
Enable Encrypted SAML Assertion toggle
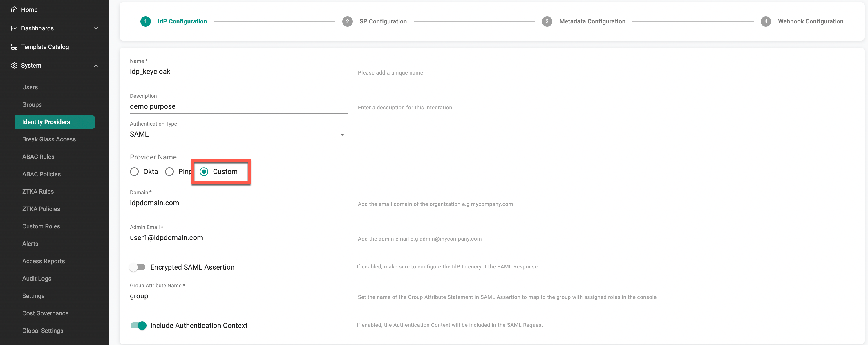point(138,267)
